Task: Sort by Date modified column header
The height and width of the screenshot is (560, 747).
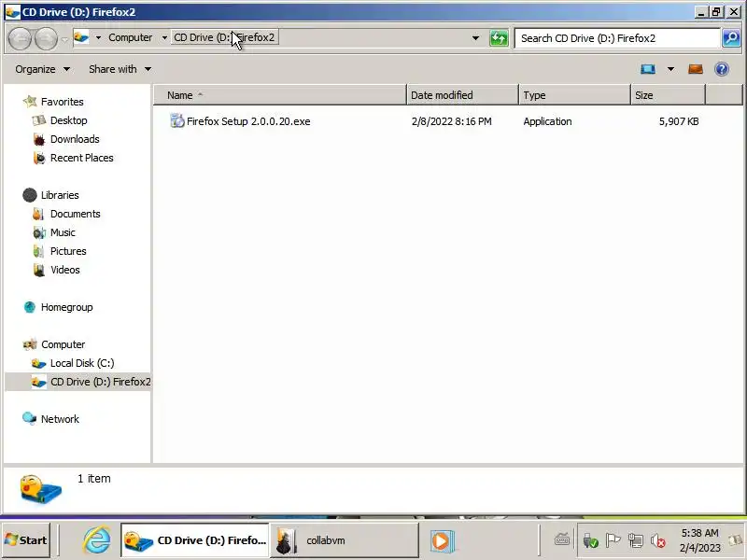Action: pyautogui.click(x=462, y=95)
